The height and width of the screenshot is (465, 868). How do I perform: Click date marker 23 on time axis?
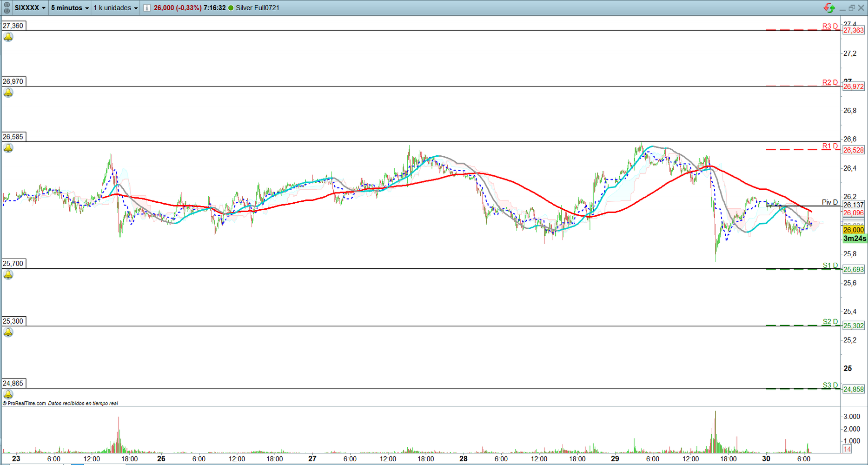(16, 458)
